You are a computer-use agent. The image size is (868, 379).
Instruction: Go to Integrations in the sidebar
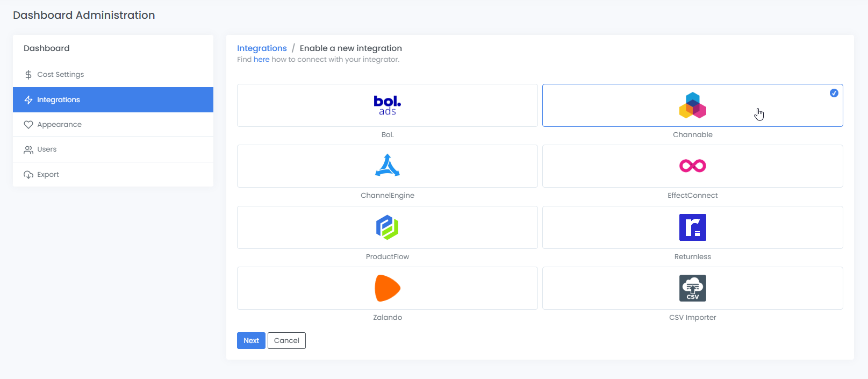(x=113, y=100)
